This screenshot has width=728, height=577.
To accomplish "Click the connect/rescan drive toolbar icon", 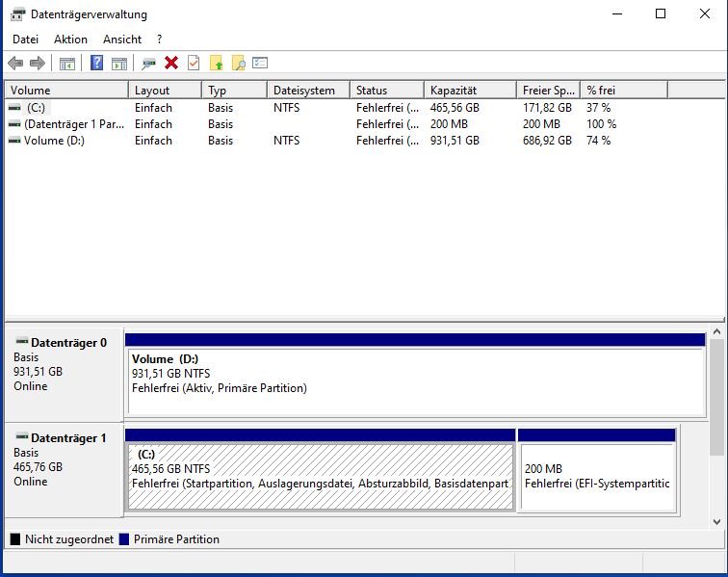I will [x=148, y=64].
